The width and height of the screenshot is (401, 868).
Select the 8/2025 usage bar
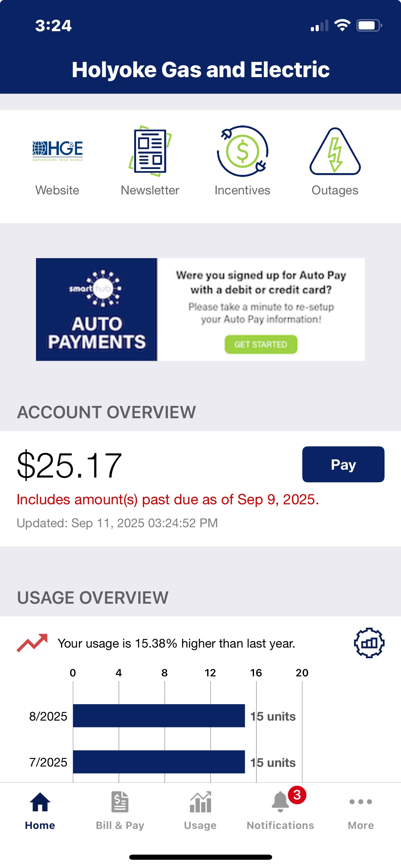pos(159,715)
